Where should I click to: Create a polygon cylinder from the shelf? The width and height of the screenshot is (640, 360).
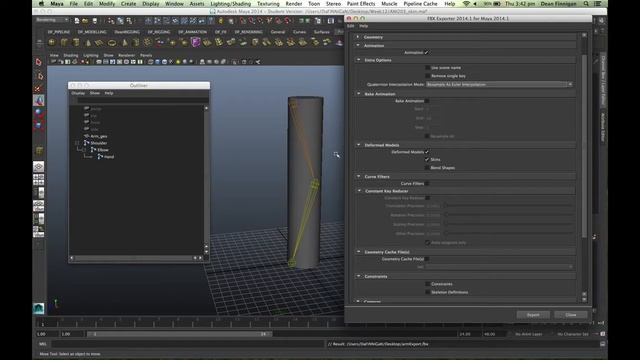(76, 42)
